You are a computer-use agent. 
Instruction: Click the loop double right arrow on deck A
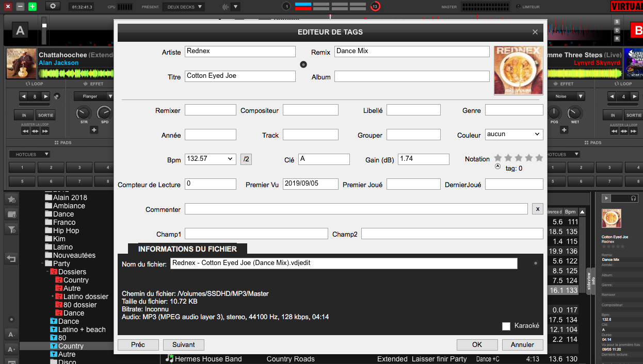pyautogui.click(x=46, y=96)
